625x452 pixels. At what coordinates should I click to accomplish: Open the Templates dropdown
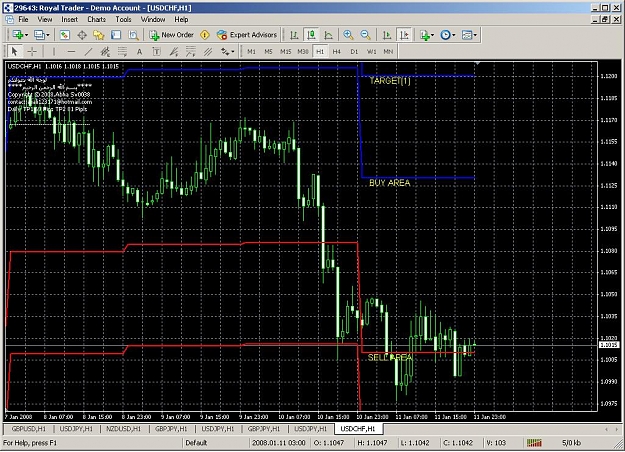click(x=469, y=35)
